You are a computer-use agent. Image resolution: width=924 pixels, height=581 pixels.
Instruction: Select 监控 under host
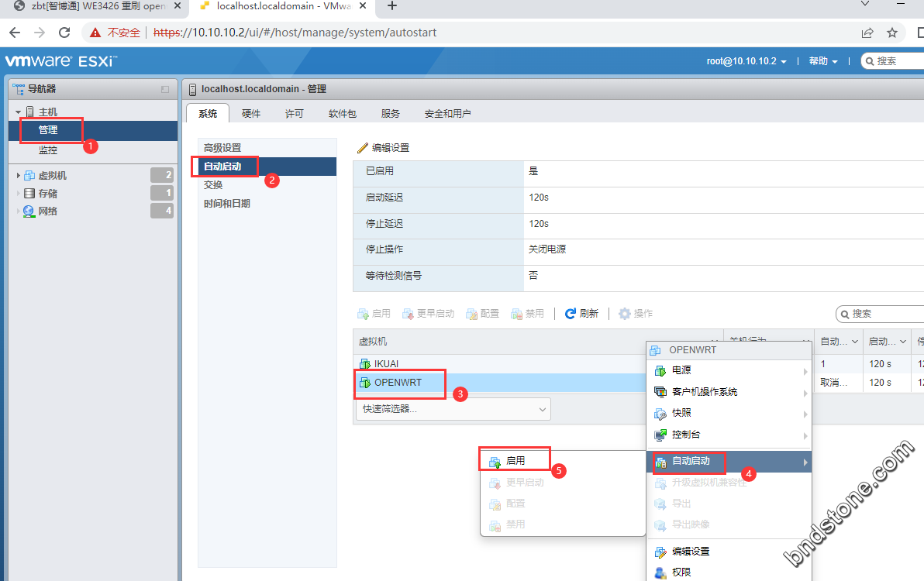(48, 150)
